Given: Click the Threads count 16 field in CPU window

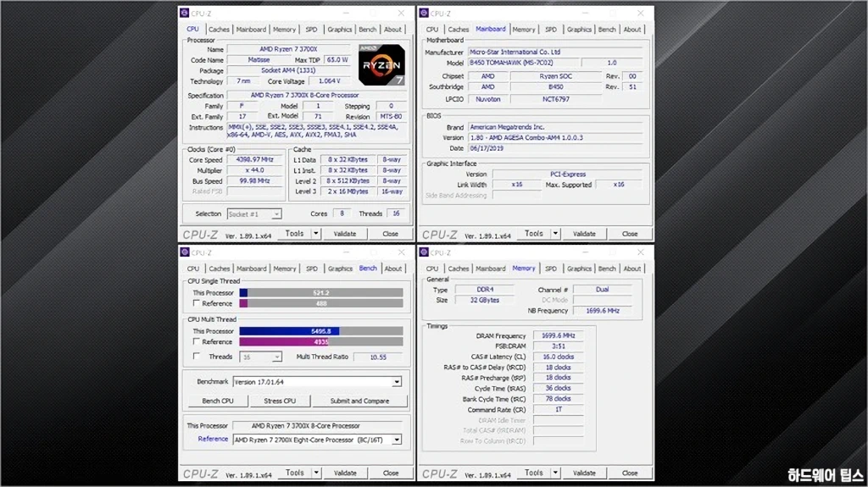Looking at the screenshot, I should point(396,213).
